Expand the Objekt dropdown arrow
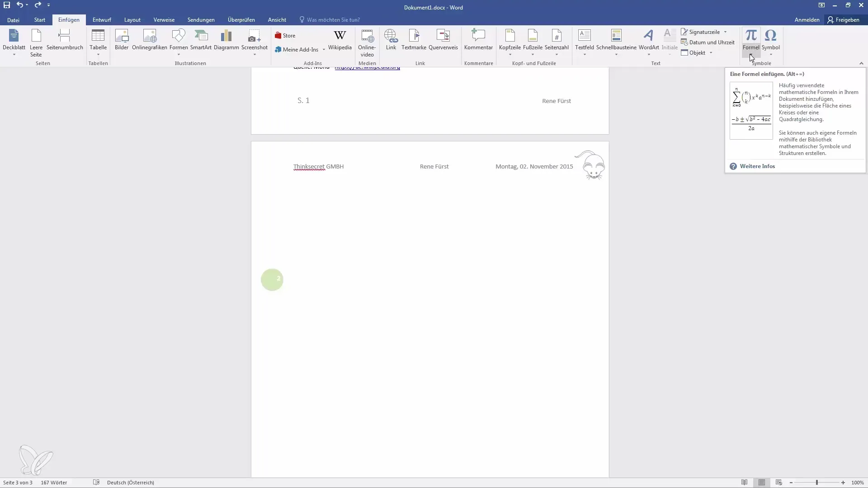This screenshot has height=488, width=868. pyautogui.click(x=711, y=53)
